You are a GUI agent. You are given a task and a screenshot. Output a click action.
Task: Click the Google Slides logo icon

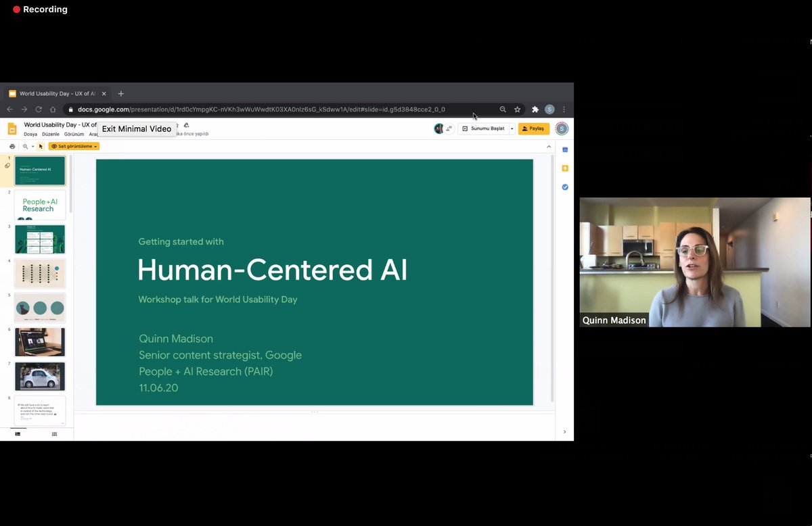pyautogui.click(x=12, y=128)
